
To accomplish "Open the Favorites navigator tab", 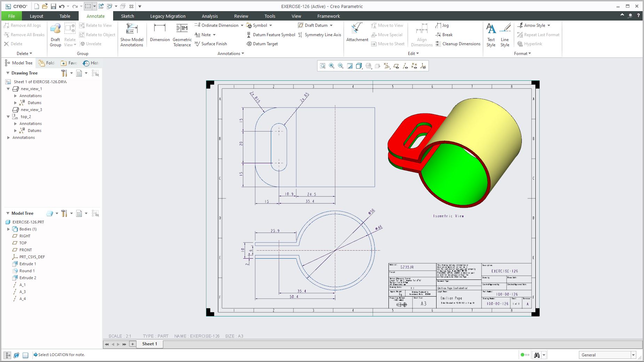I will tap(69, 63).
